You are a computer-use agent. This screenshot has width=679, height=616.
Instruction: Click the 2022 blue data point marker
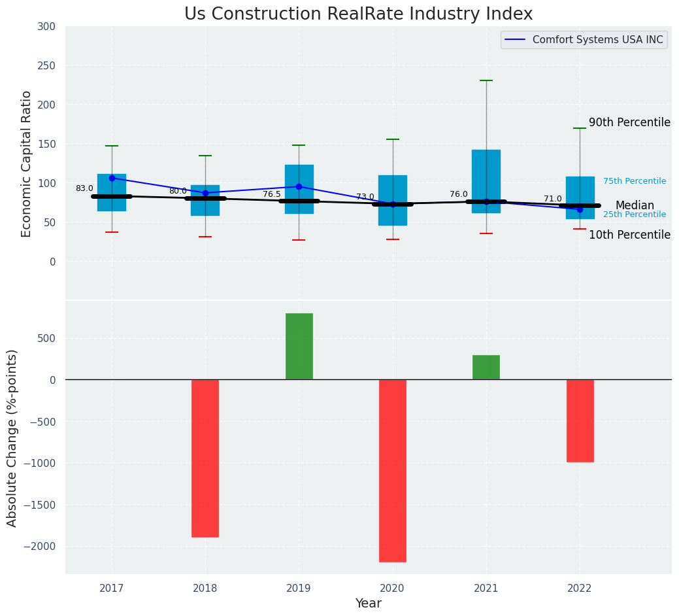click(x=580, y=210)
